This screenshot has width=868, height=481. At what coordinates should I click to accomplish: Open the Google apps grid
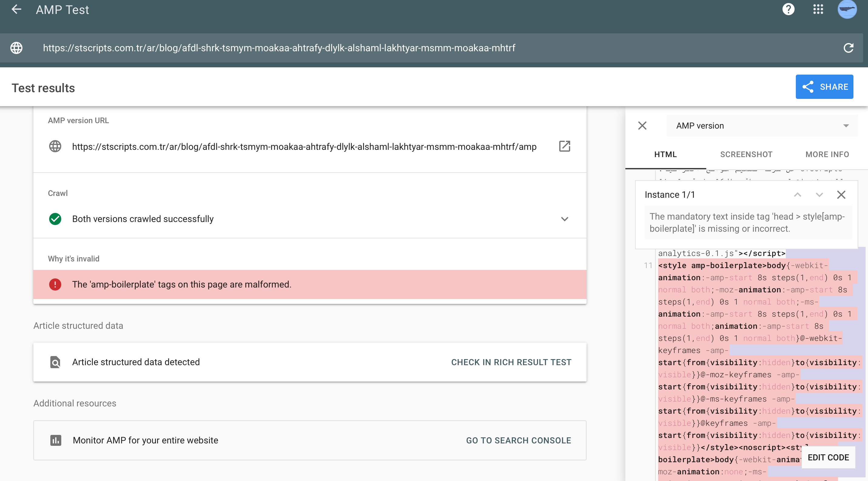tap(818, 9)
